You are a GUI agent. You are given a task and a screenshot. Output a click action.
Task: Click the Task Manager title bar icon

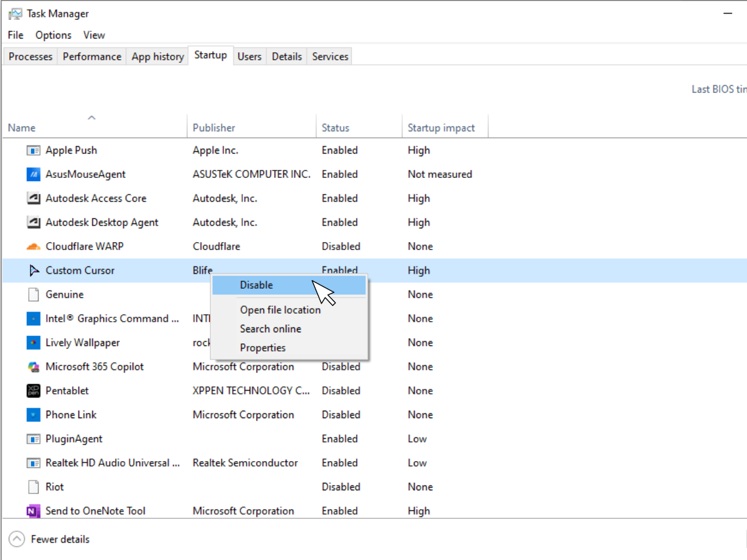[16, 14]
